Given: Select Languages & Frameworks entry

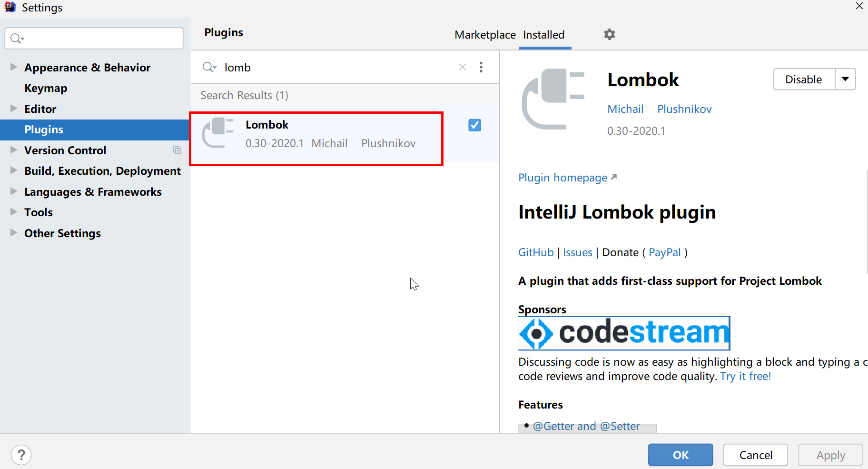Looking at the screenshot, I should click(x=93, y=192).
